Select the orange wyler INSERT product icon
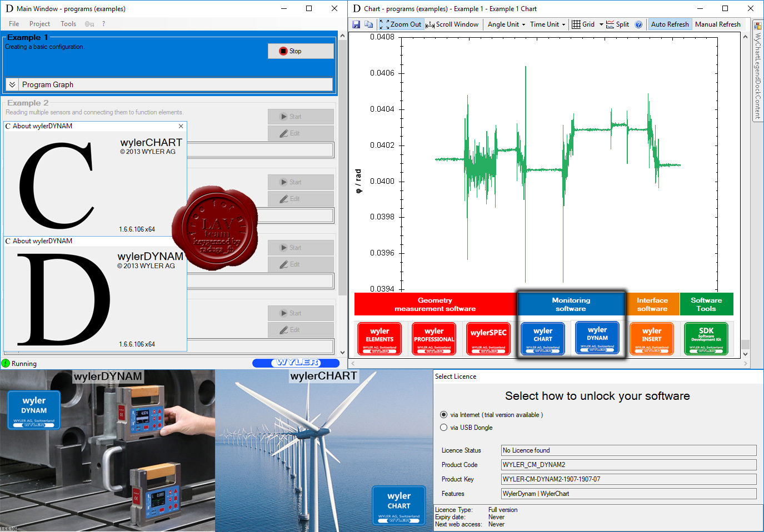 point(652,338)
